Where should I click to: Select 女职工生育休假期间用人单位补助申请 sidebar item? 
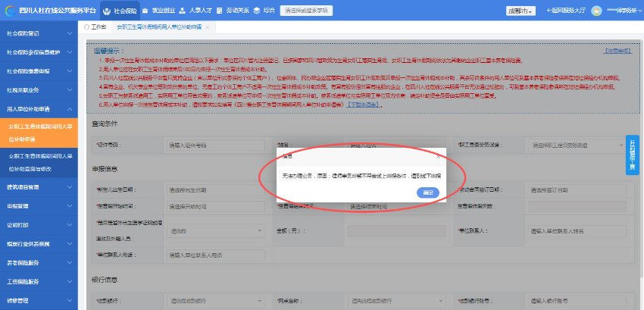39,133
